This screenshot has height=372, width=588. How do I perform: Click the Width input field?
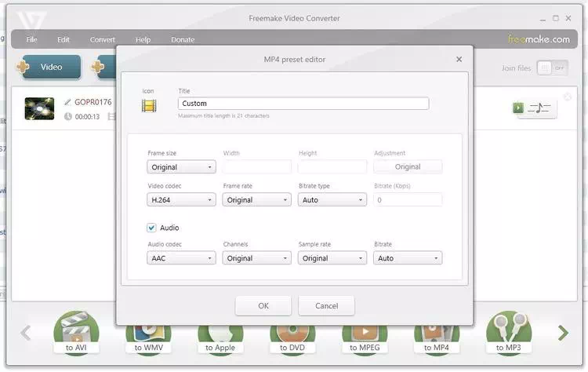(257, 166)
